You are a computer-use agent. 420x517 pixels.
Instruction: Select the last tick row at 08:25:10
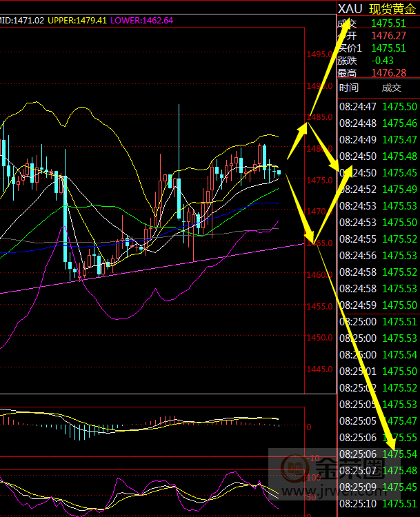point(377,504)
